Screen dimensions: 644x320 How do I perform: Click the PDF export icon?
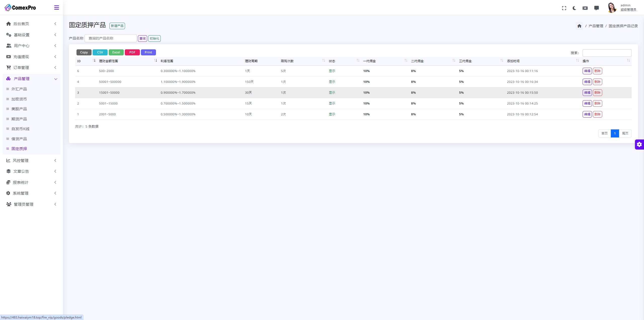pyautogui.click(x=132, y=52)
